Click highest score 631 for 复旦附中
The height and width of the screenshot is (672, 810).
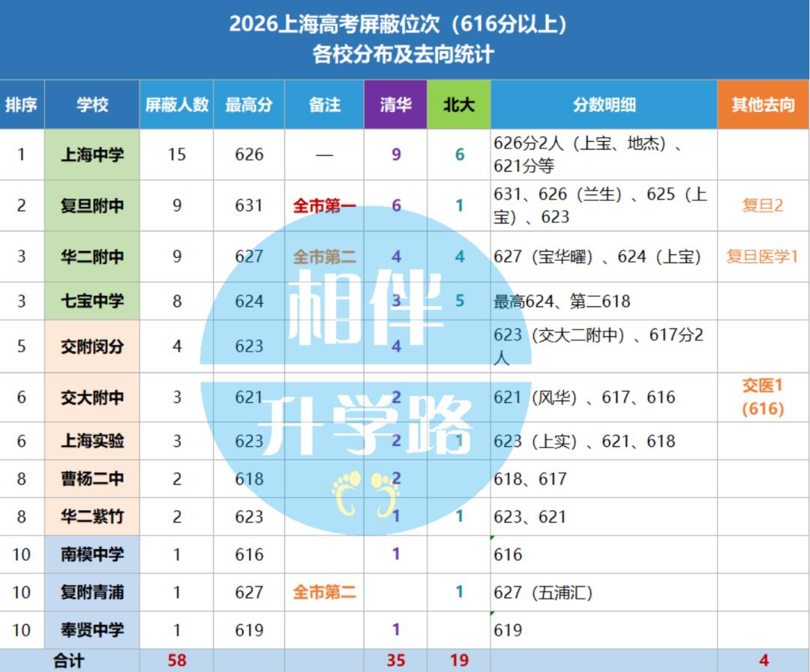tap(249, 205)
